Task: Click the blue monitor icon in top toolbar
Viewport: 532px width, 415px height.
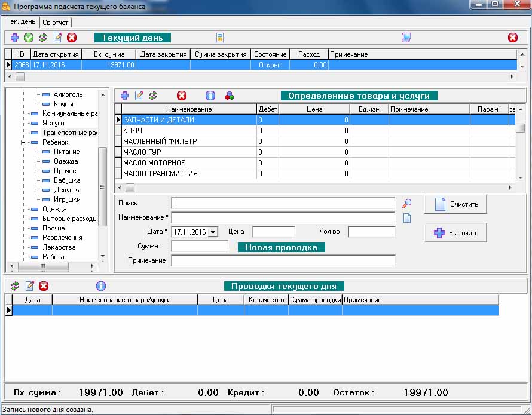Action: pyautogui.click(x=406, y=38)
